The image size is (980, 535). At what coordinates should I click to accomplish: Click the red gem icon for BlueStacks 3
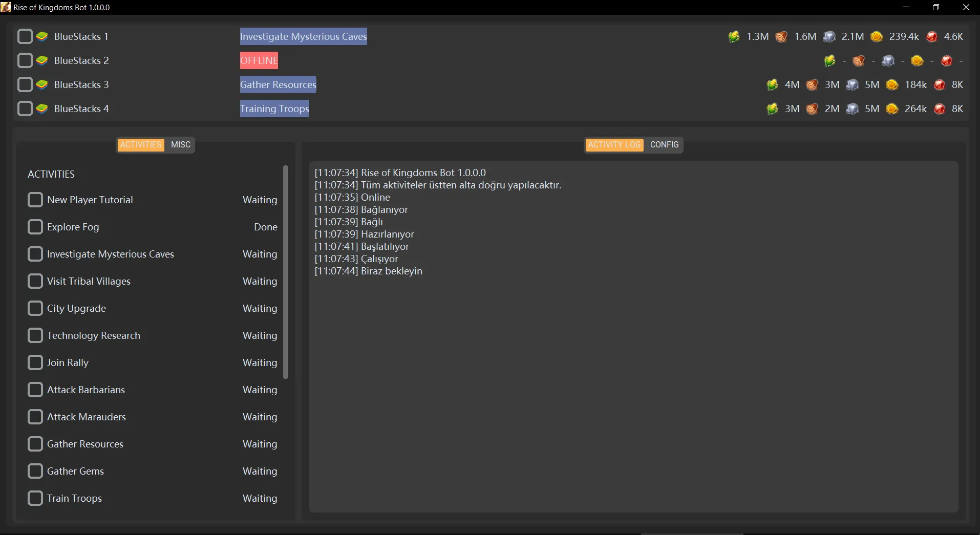click(x=939, y=85)
